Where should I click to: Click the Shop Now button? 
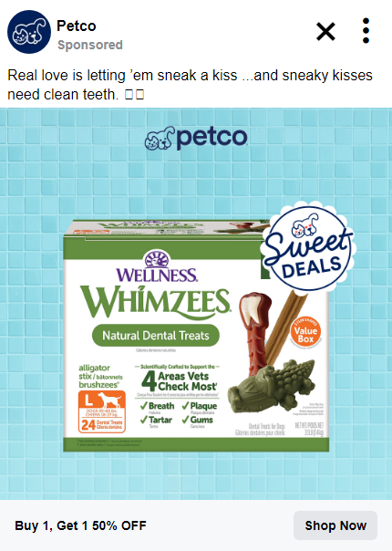pos(335,525)
